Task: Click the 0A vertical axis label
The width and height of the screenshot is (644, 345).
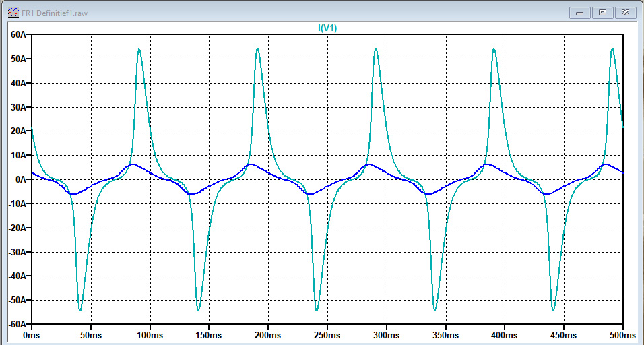Action: click(x=22, y=180)
